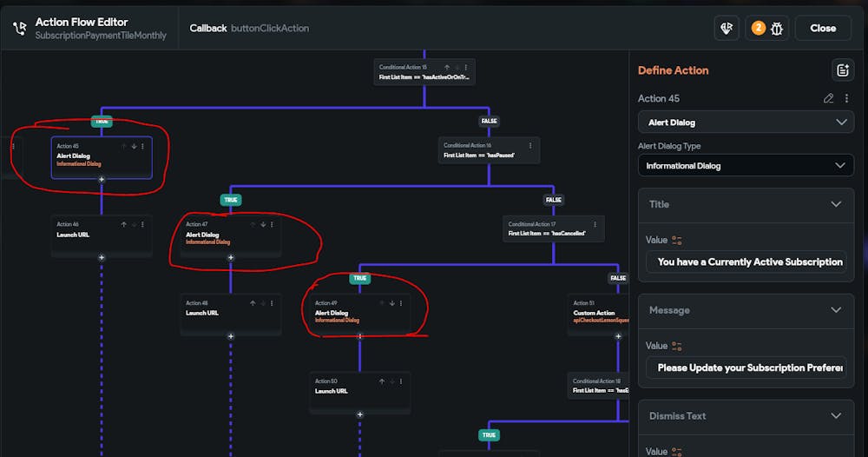Move Action 45 down with arrow icon
Image resolution: width=868 pixels, height=457 pixels.
pos(134,146)
